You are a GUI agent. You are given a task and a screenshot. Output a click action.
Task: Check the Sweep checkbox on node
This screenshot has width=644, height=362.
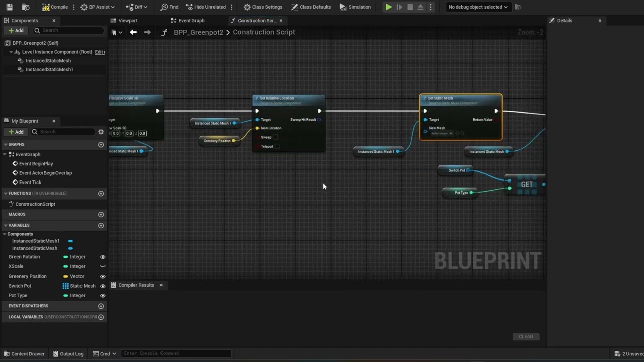point(275,137)
